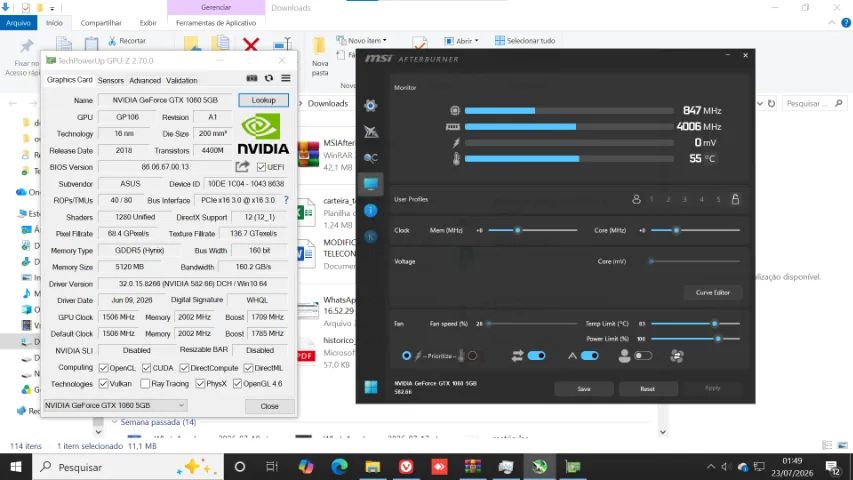Click the Afterburner profile lock icon
This screenshot has height=480, width=853.
pyautogui.click(x=735, y=199)
